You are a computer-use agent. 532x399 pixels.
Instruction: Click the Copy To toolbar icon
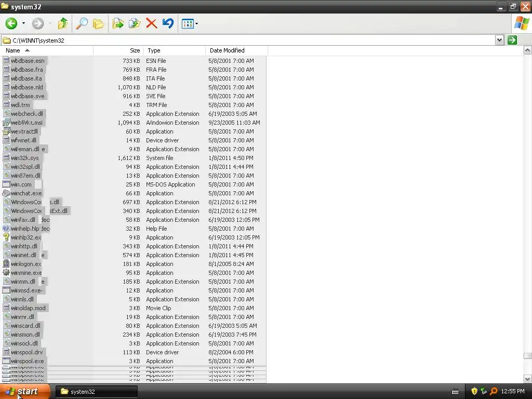click(x=135, y=23)
